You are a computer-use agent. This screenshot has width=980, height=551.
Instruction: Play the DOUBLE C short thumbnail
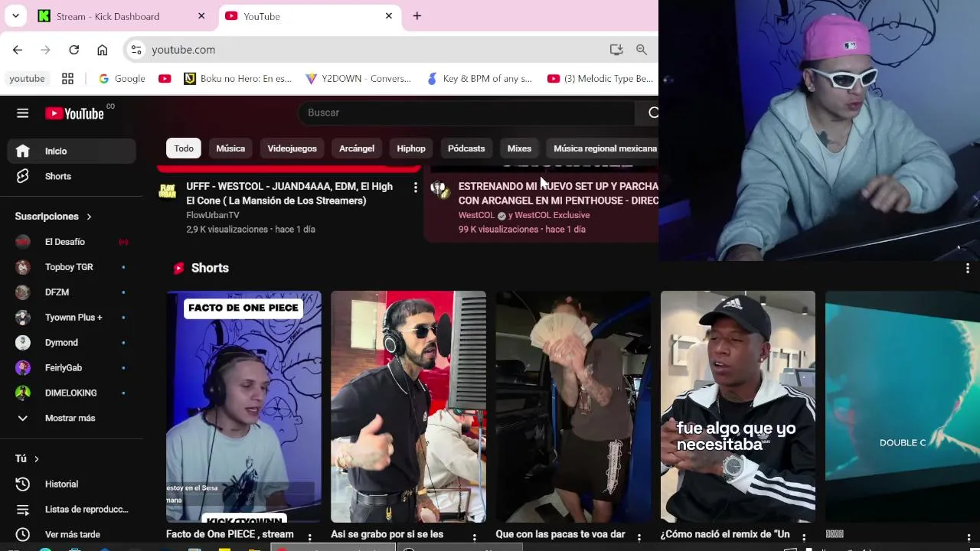click(x=903, y=406)
